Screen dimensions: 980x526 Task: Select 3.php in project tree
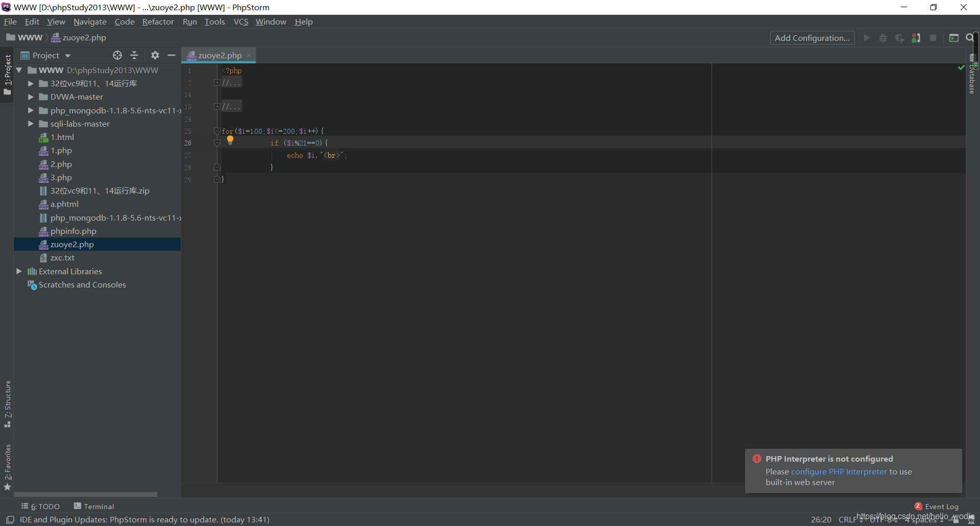click(61, 177)
